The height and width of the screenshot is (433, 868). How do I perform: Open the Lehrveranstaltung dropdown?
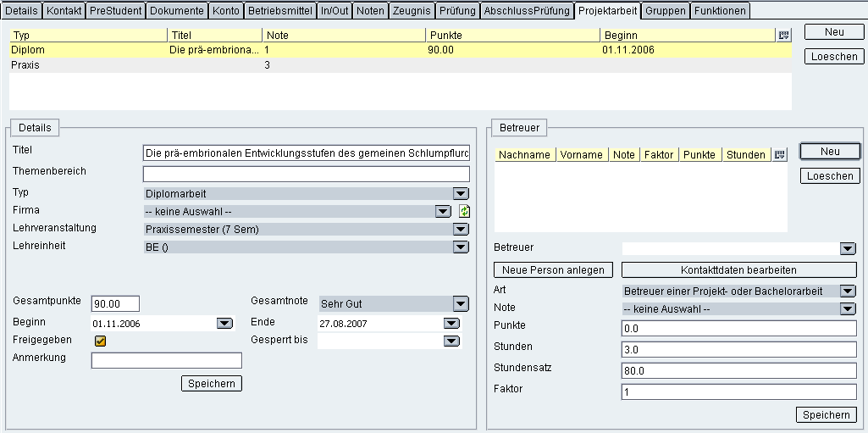(461, 229)
